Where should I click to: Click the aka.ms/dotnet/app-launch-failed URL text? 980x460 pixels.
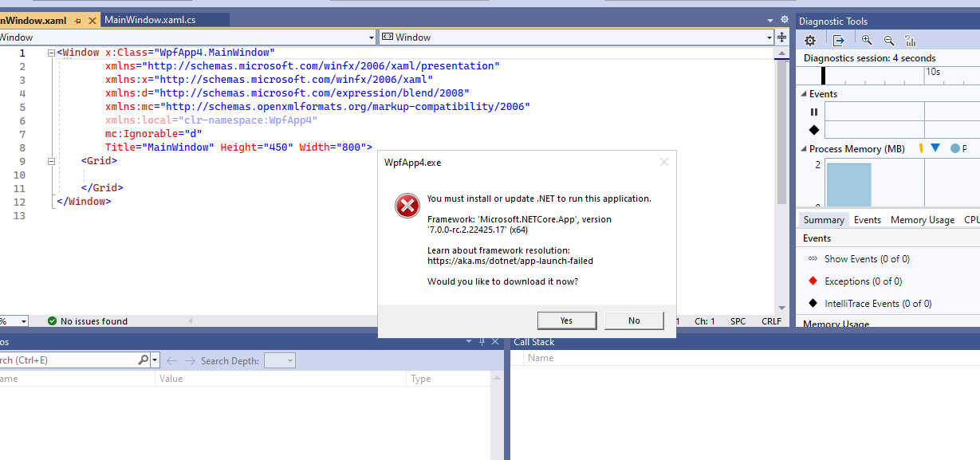510,261
